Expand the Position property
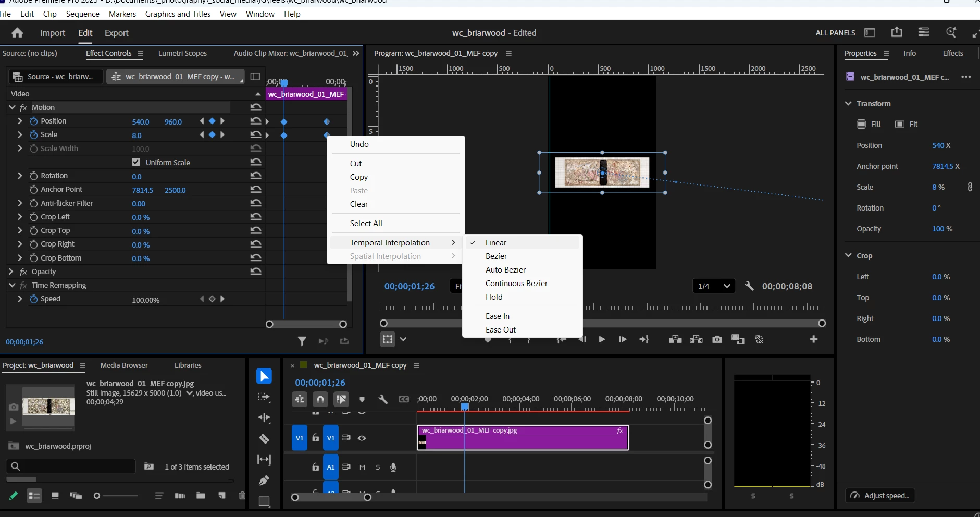The image size is (980, 517). click(20, 121)
